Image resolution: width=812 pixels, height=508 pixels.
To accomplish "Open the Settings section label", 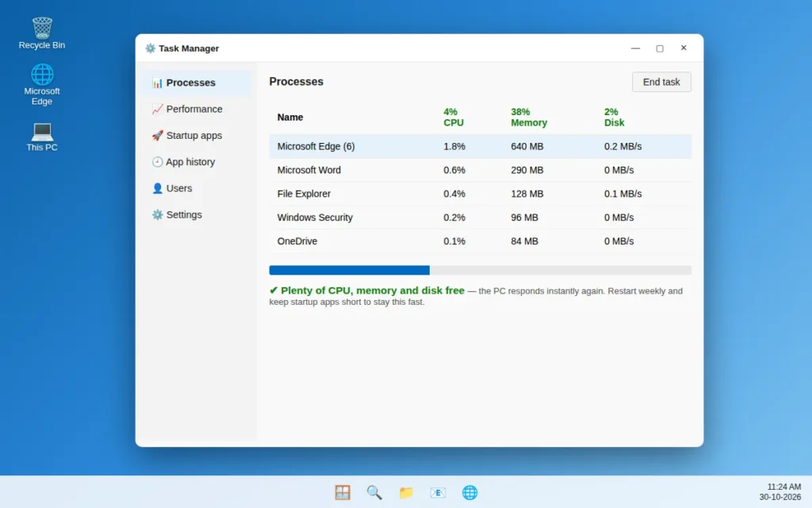I will pyautogui.click(x=184, y=214).
